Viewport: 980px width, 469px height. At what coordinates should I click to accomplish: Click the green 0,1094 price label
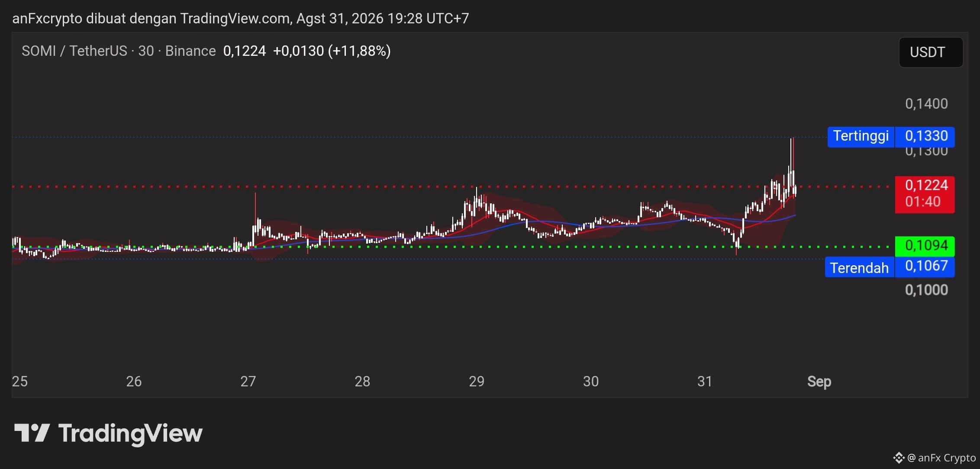925,246
